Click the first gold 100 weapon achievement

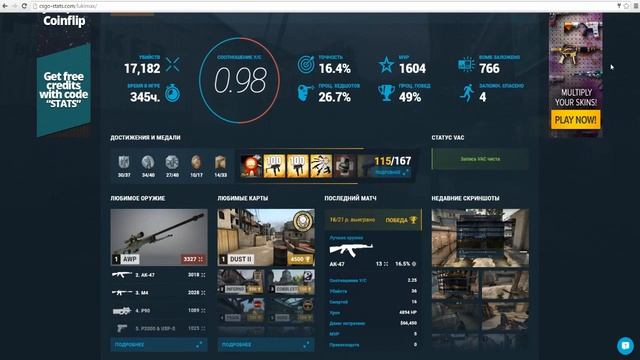click(x=274, y=166)
